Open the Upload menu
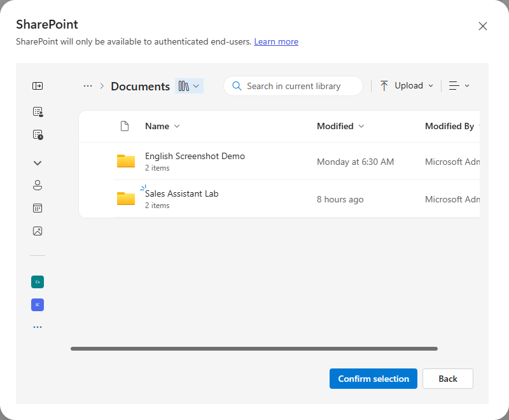This screenshot has height=420, width=509. tap(407, 86)
